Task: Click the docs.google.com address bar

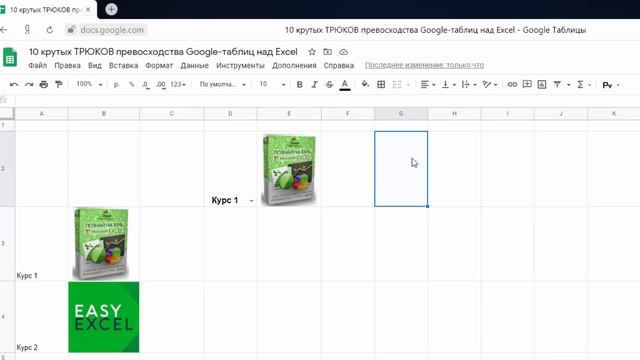Action: pos(107,30)
